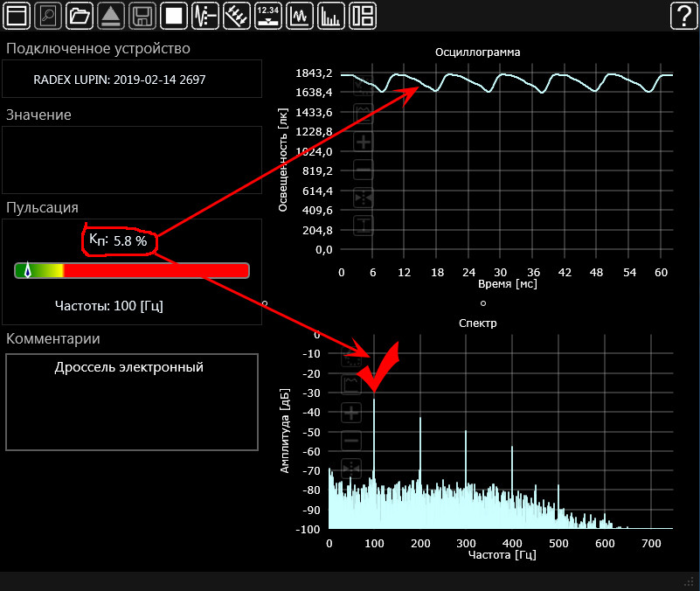Click the Спектр chart title
Screen dimensions: 700x591
pos(478,323)
